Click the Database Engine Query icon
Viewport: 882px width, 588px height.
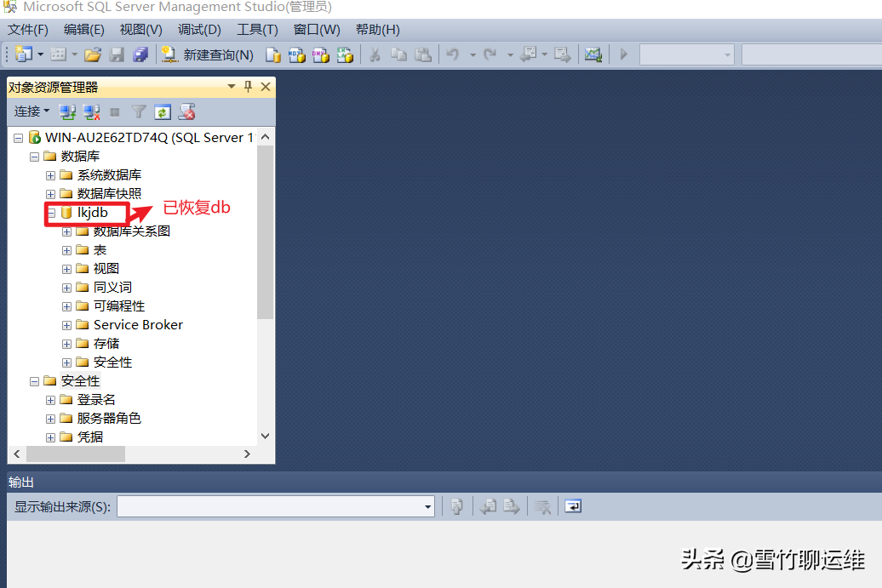point(272,54)
